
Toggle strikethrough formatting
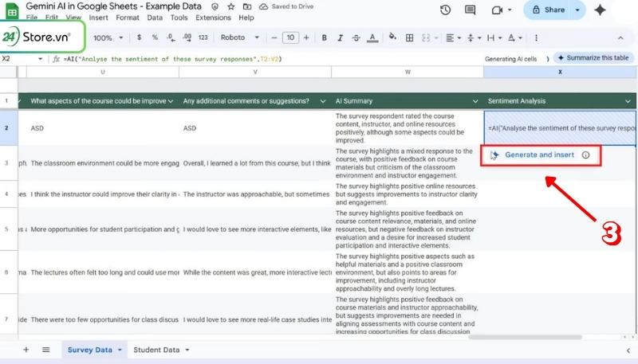coord(356,37)
